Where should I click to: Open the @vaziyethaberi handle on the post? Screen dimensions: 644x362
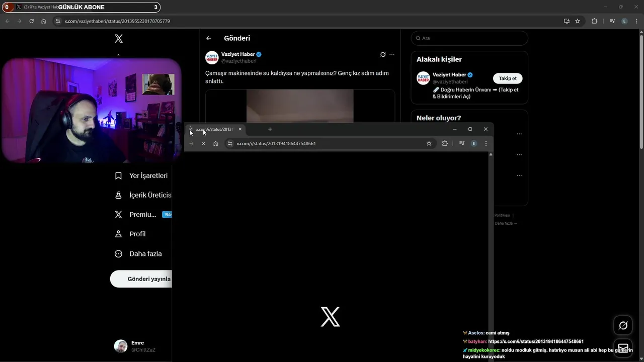coord(239,61)
